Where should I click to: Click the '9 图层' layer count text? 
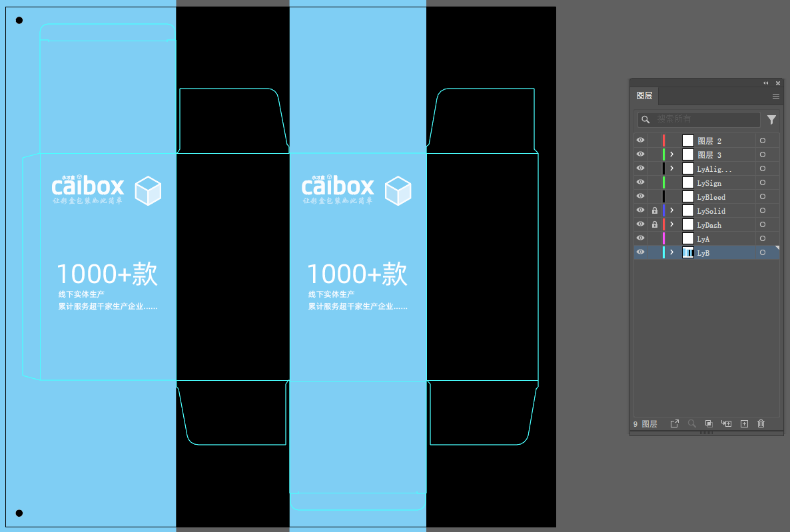coord(645,424)
